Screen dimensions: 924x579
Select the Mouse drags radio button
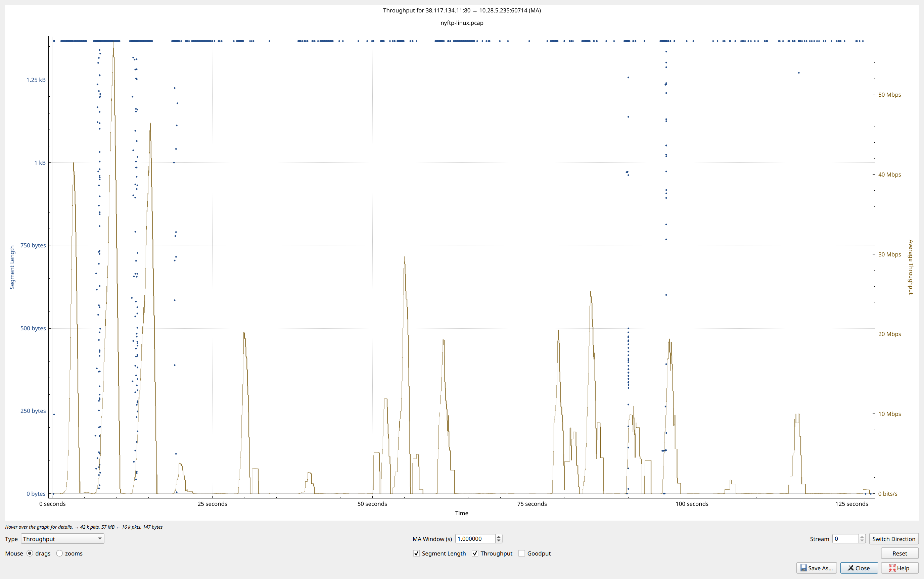click(30, 553)
